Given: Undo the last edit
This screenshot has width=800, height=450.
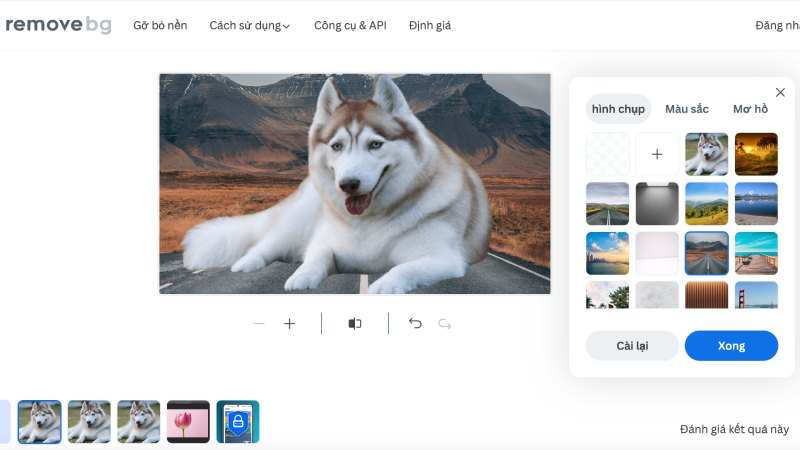Looking at the screenshot, I should click(415, 324).
